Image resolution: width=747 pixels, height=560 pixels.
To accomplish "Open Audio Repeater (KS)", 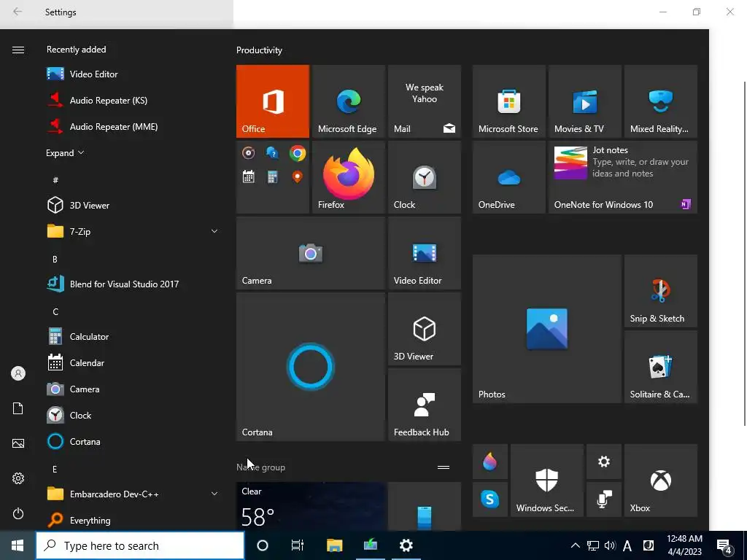I will 133,101.
